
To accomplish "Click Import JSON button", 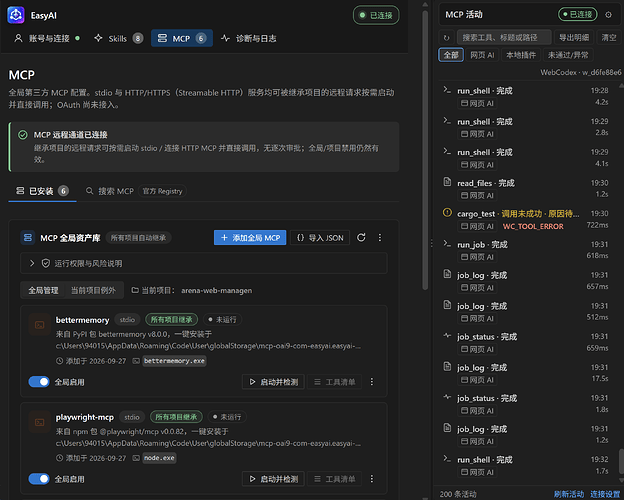I will [320, 238].
